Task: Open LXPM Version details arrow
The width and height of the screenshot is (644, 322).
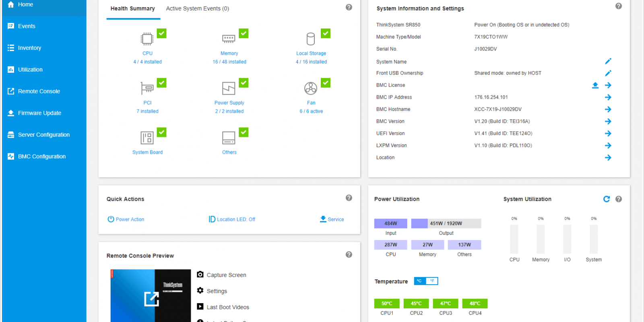Action: 608,146
